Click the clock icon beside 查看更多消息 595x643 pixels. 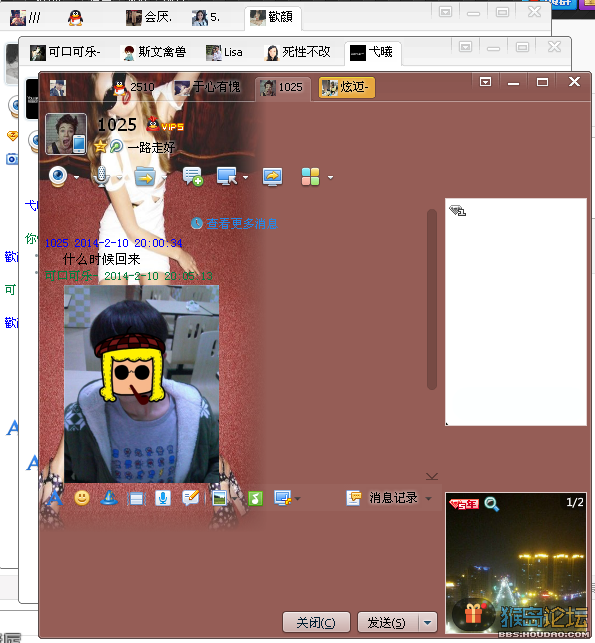coord(197,223)
